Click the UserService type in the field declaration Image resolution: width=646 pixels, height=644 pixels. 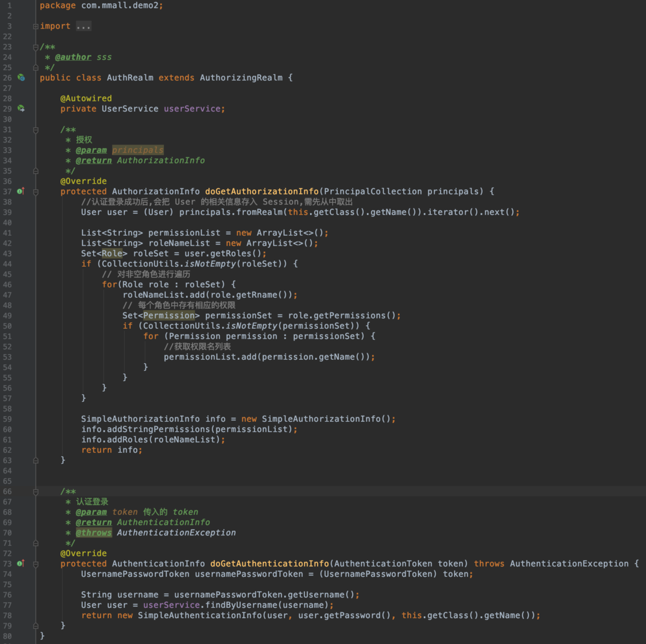(130, 109)
